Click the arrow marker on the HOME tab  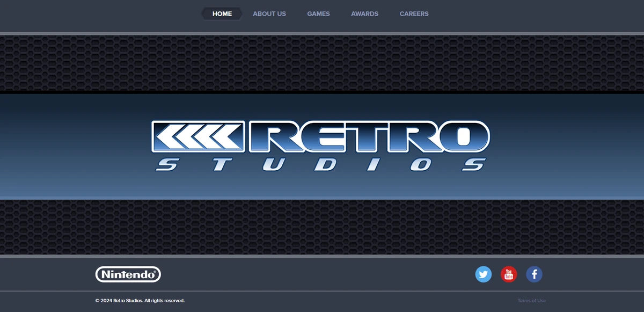[x=240, y=13]
